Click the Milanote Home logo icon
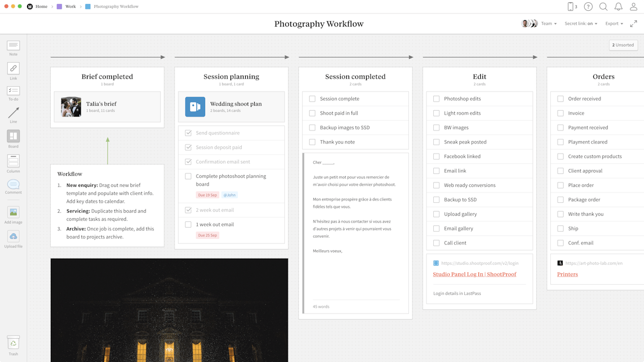 pos(29,7)
